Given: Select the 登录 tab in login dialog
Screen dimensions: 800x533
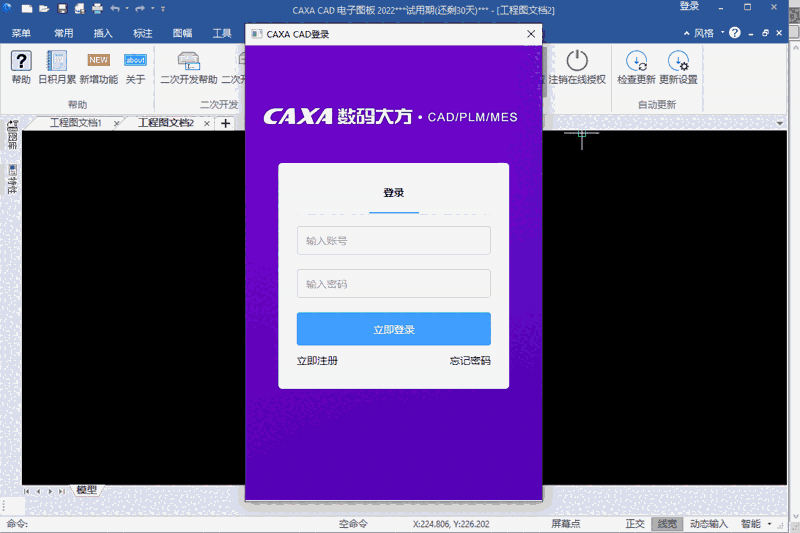Looking at the screenshot, I should pos(393,193).
